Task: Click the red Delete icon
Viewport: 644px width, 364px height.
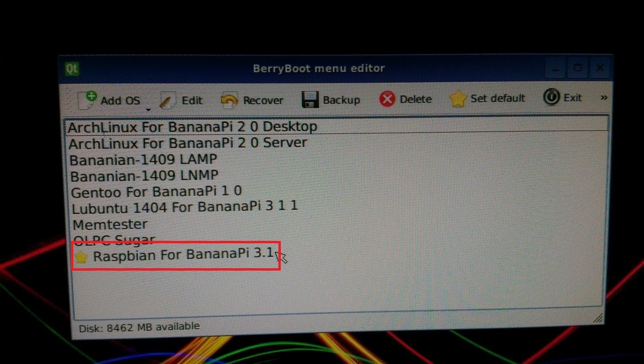Action: (x=387, y=99)
